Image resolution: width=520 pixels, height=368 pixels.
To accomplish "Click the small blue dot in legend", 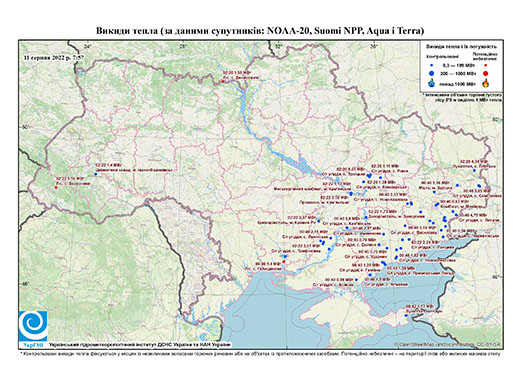I will click(x=432, y=66).
